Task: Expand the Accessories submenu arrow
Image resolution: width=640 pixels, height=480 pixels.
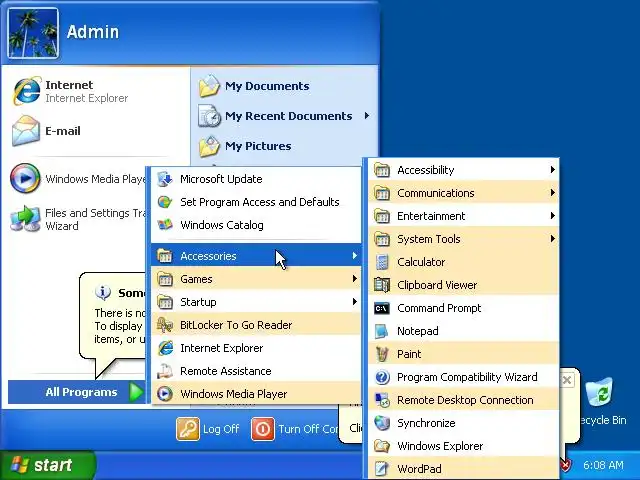Action: pyautogui.click(x=355, y=256)
